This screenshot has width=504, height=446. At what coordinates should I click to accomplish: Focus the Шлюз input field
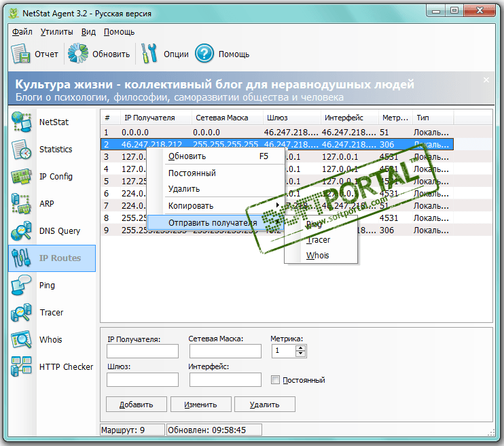(143, 379)
